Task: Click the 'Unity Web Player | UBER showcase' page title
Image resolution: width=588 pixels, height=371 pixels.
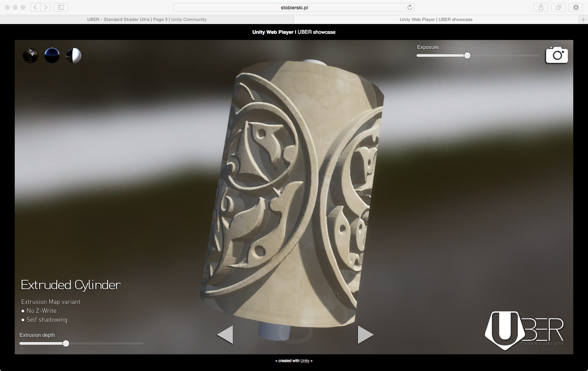Action: 294,32
